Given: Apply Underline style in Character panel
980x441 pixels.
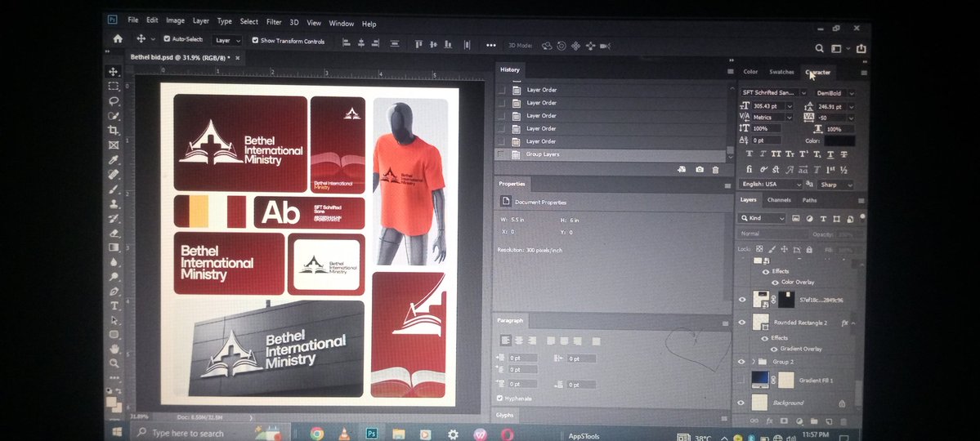Looking at the screenshot, I should point(830,155).
